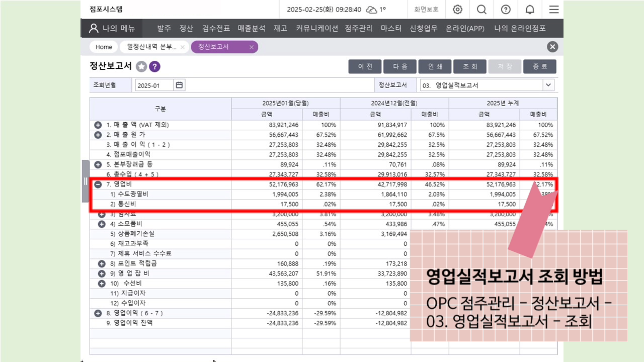Open the settings gear icon
644x362 pixels.
click(458, 9)
